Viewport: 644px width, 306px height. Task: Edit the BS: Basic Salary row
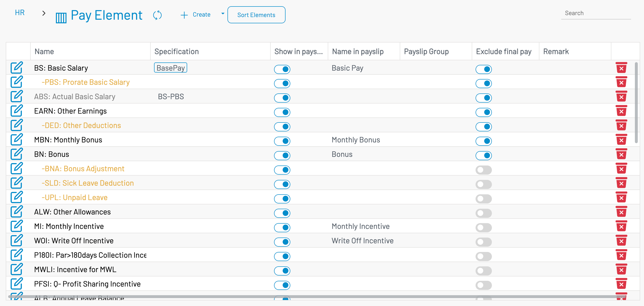(x=17, y=68)
